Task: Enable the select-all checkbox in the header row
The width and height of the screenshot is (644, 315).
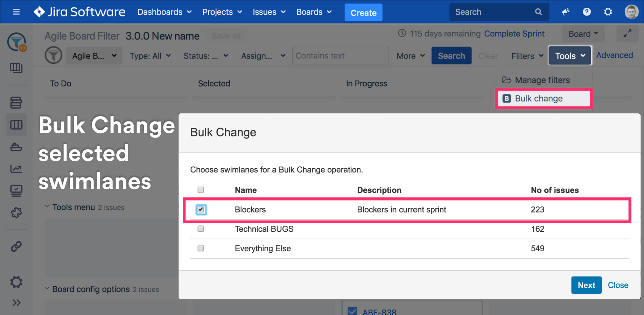Action: (x=201, y=190)
